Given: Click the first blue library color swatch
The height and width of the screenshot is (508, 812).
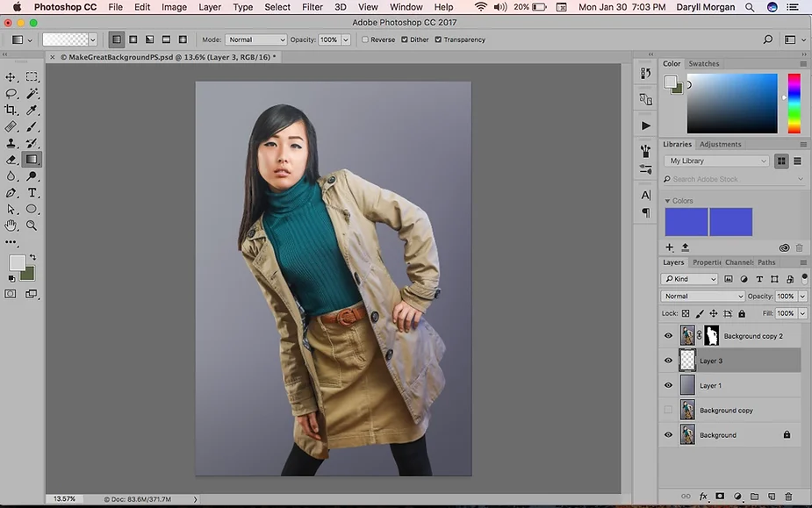Looking at the screenshot, I should click(686, 222).
